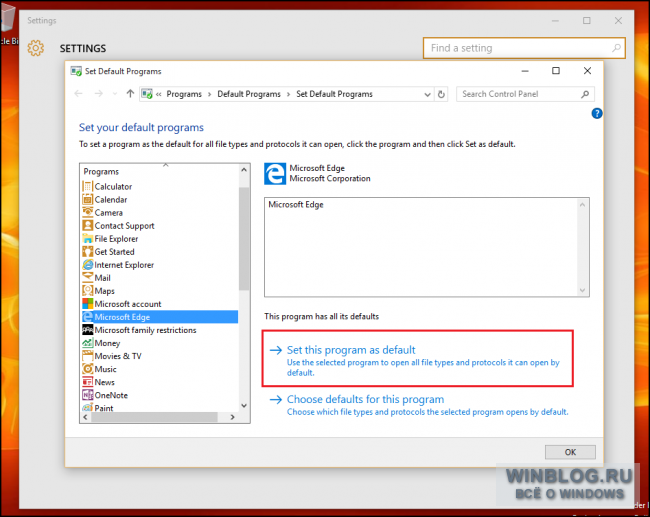Click Set this program as default
Viewport: 650px width, 517px height.
[351, 350]
